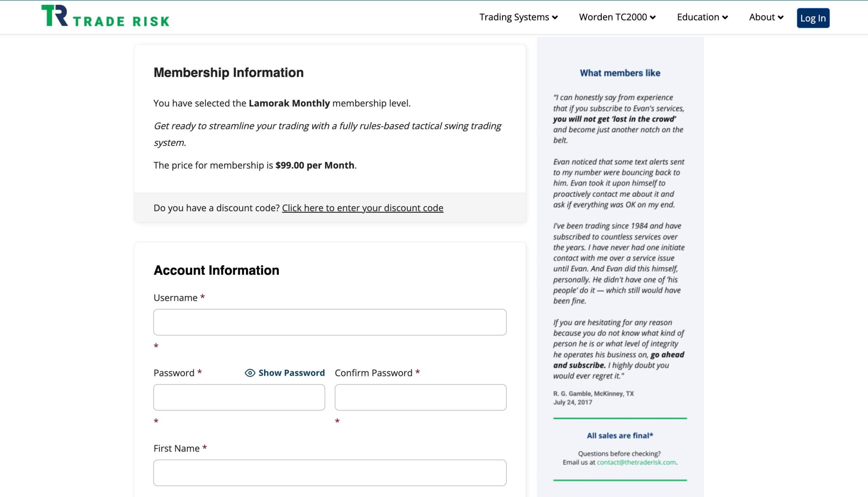The width and height of the screenshot is (868, 497).
Task: Click the Log In button top right
Action: click(x=813, y=18)
